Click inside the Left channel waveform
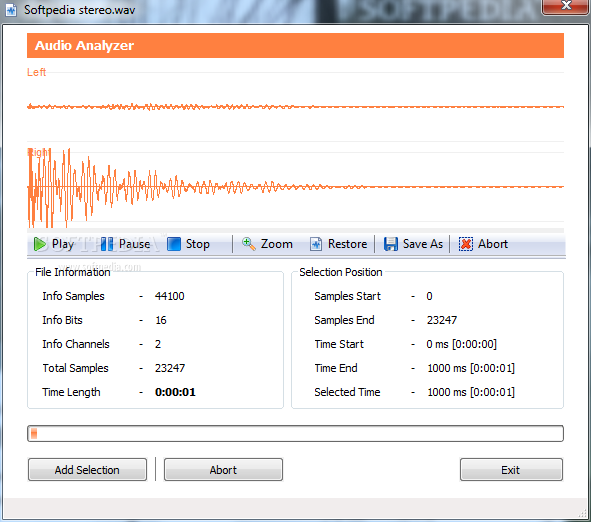The width and height of the screenshot is (591, 522). pos(296,107)
